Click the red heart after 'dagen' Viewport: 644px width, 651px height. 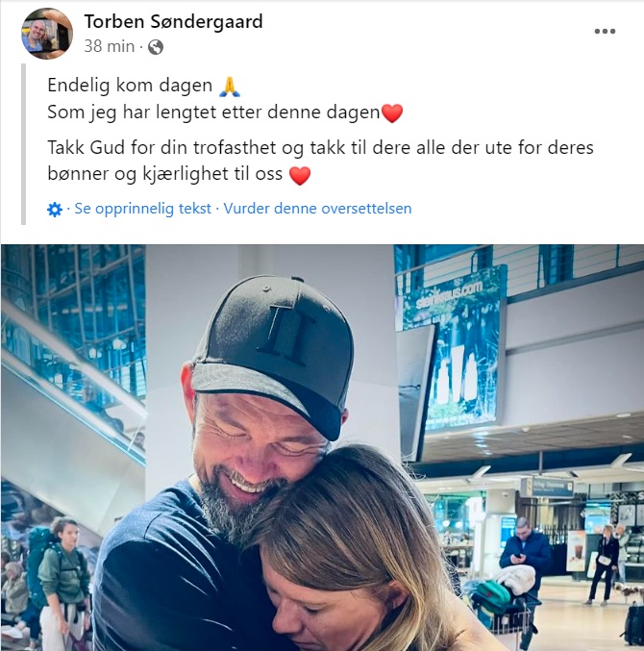click(392, 113)
